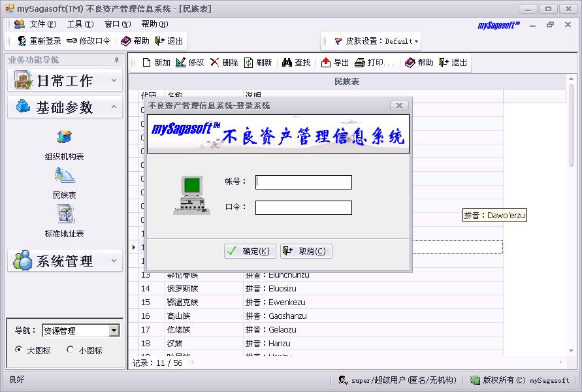Viewport: 582px width, 392px height.
Task: Click 拼音:Gaoshanzu cell
Action: tap(373, 316)
